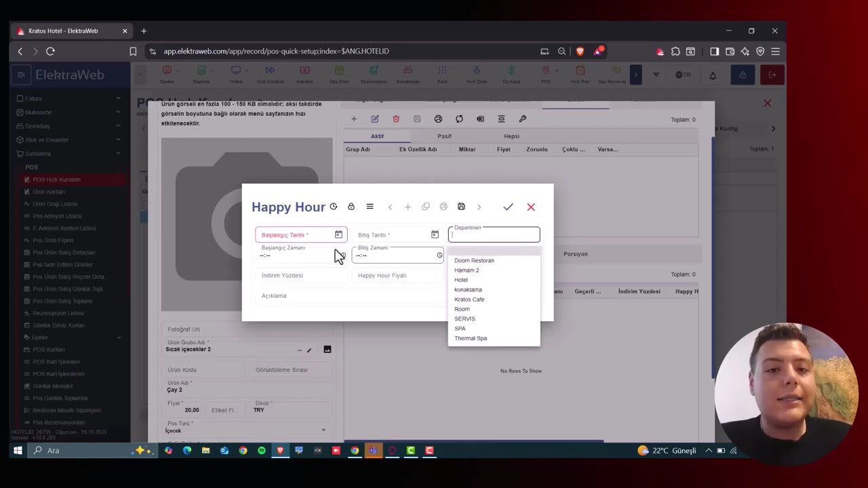Open the Pos Türü İçecek dropdown
This screenshot has height=488, width=868.
pyautogui.click(x=246, y=430)
